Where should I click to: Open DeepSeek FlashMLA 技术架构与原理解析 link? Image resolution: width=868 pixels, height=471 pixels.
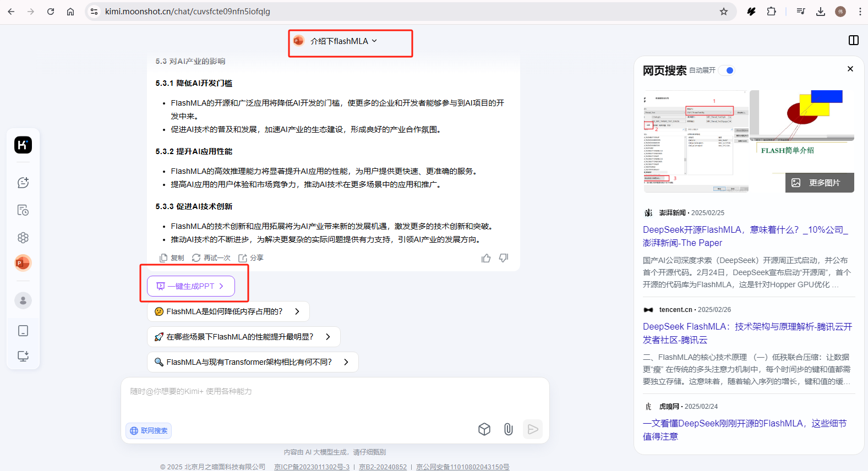[747, 333]
